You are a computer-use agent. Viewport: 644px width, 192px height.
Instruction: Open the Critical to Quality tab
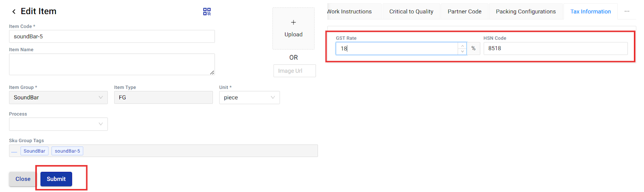411,12
